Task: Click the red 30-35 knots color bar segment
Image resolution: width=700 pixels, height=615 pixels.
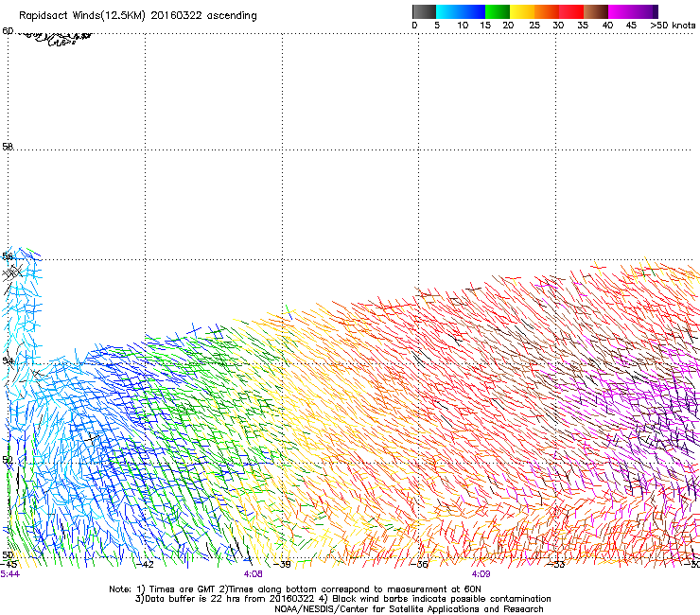Action: [x=571, y=11]
